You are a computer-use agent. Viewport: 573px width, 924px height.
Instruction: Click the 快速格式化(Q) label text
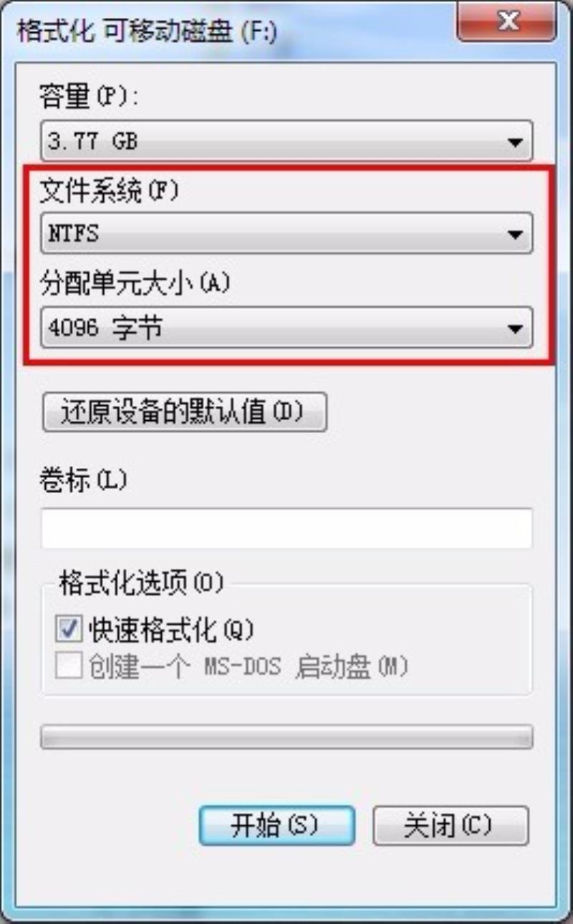[171, 629]
